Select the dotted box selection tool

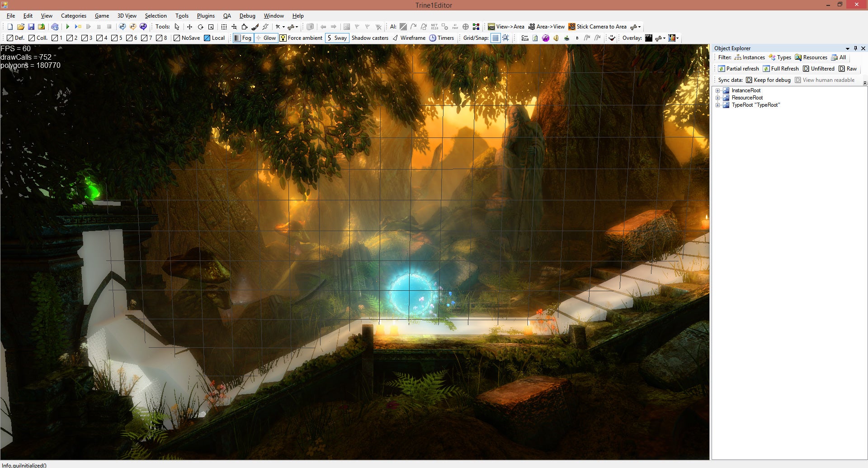tap(224, 27)
